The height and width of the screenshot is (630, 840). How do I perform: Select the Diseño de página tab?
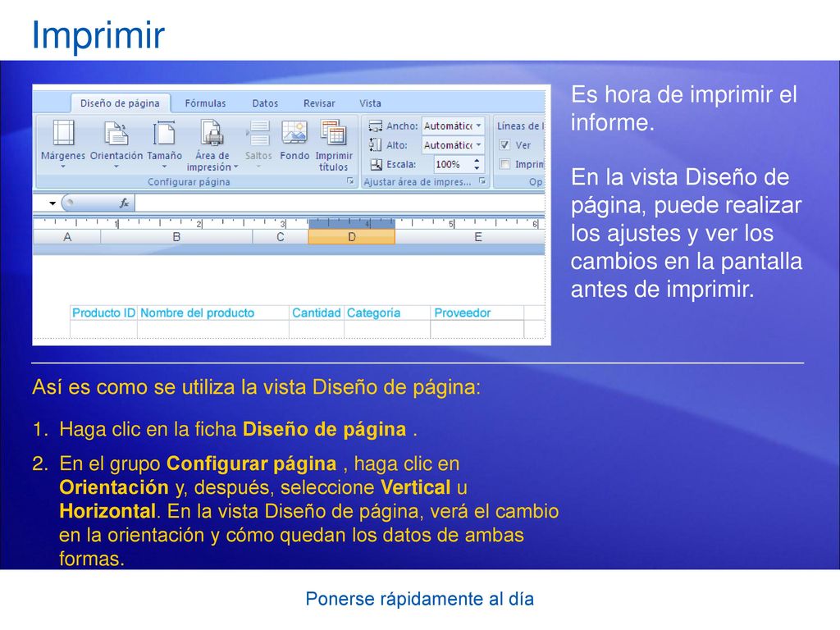coord(120,103)
